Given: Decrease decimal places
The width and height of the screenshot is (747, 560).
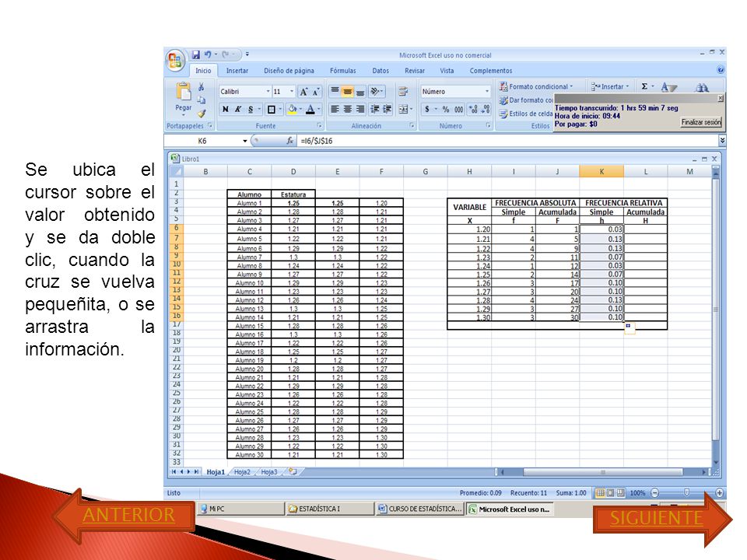Looking at the screenshot, I should (x=485, y=109).
